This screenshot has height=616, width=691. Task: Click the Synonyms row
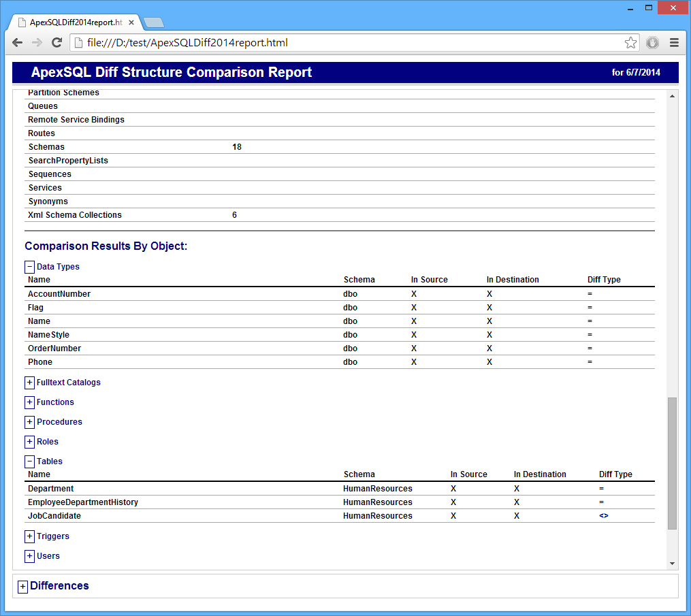pyautogui.click(x=340, y=201)
